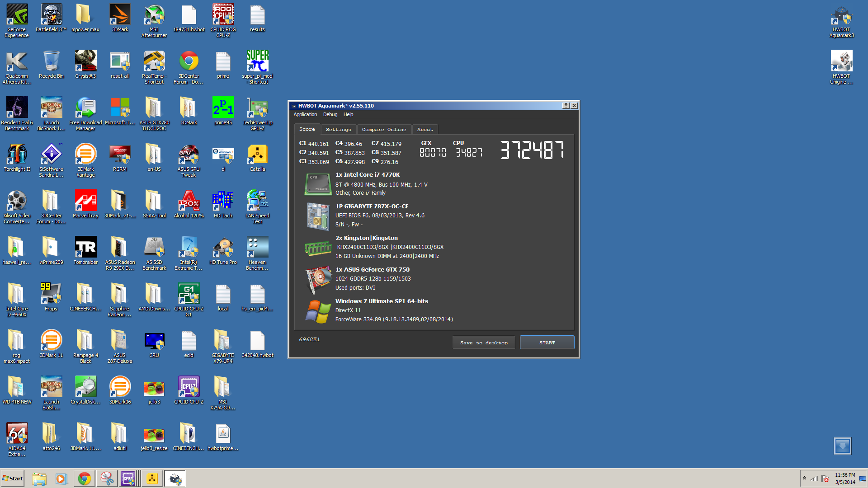Launch Resident Evil 6 Benchmark
The image size is (868, 488).
17,113
